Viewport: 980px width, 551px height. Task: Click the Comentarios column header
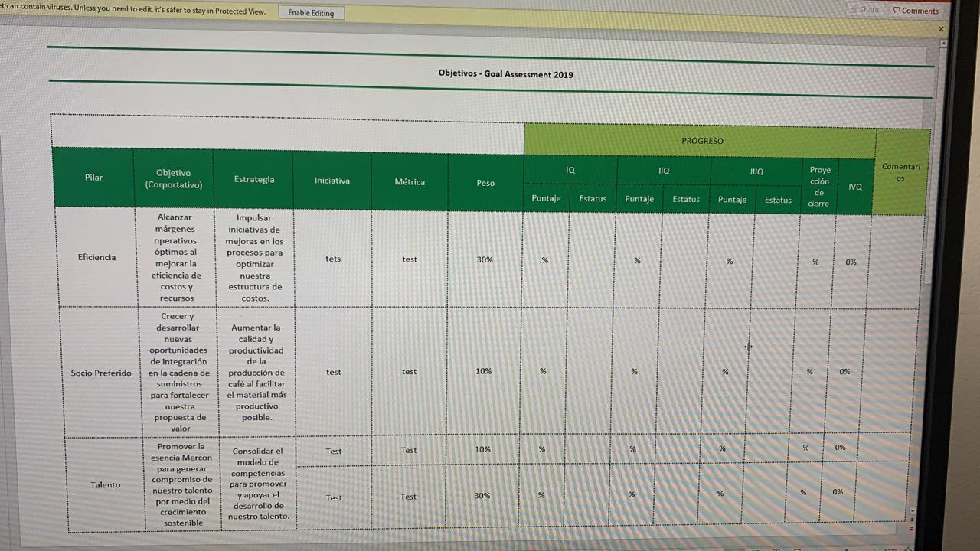[900, 172]
